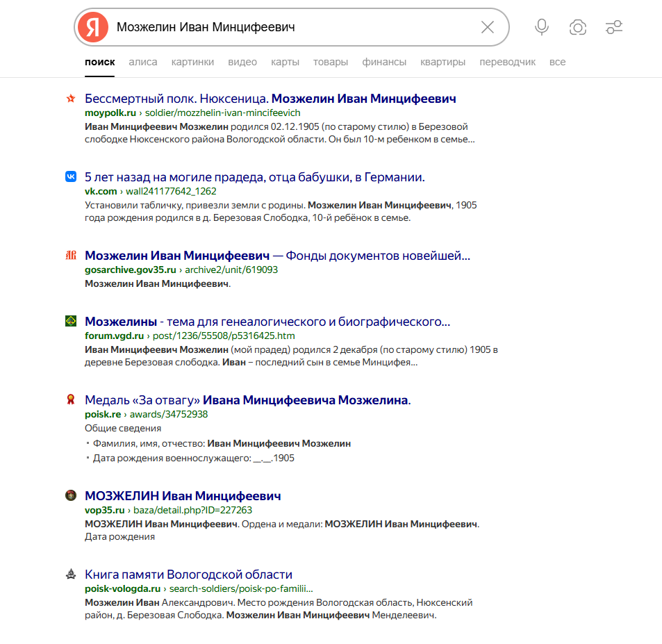Screen dimensions: 662x644
Task: Open the все services tab
Action: 557,62
